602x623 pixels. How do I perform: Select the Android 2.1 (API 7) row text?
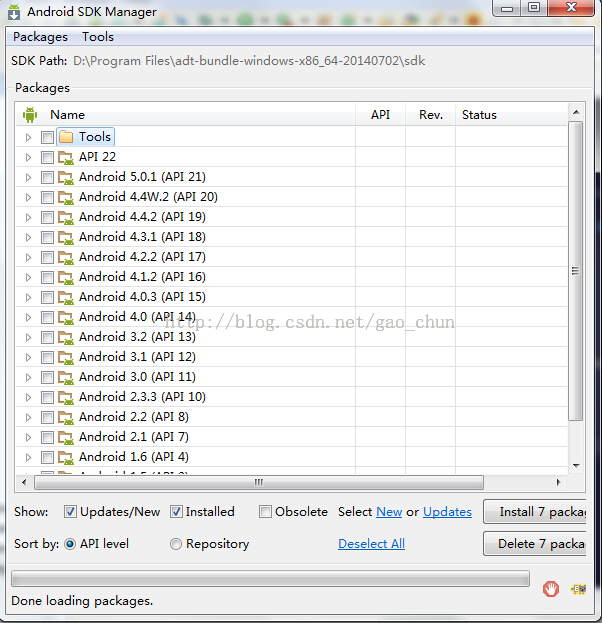tap(134, 437)
